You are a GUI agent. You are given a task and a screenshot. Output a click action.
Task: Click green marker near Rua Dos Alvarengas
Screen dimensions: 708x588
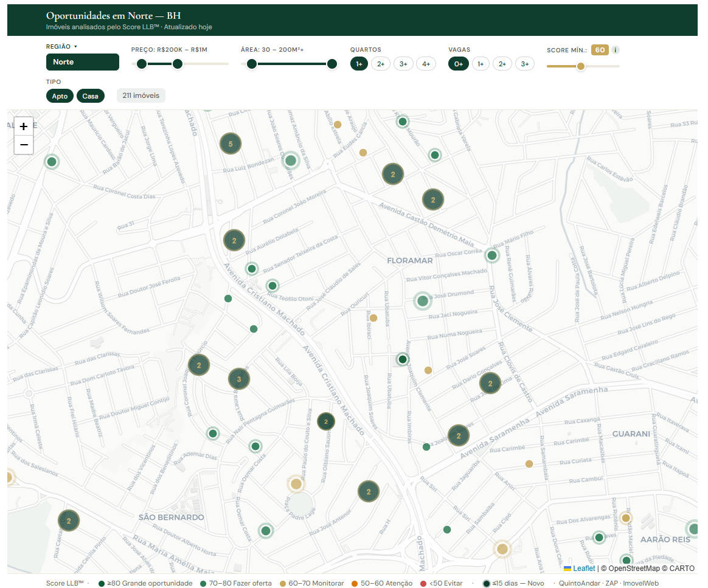coord(599,538)
